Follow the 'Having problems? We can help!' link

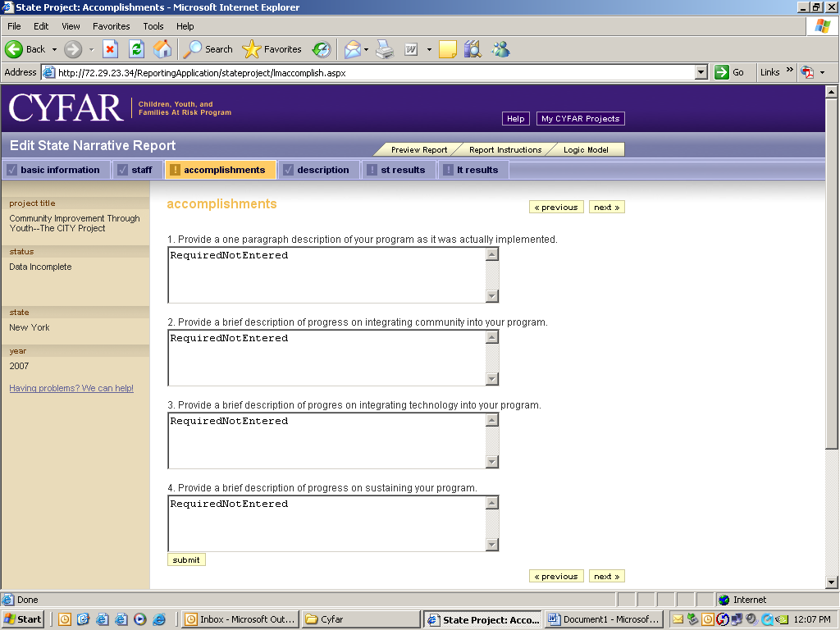tap(71, 388)
